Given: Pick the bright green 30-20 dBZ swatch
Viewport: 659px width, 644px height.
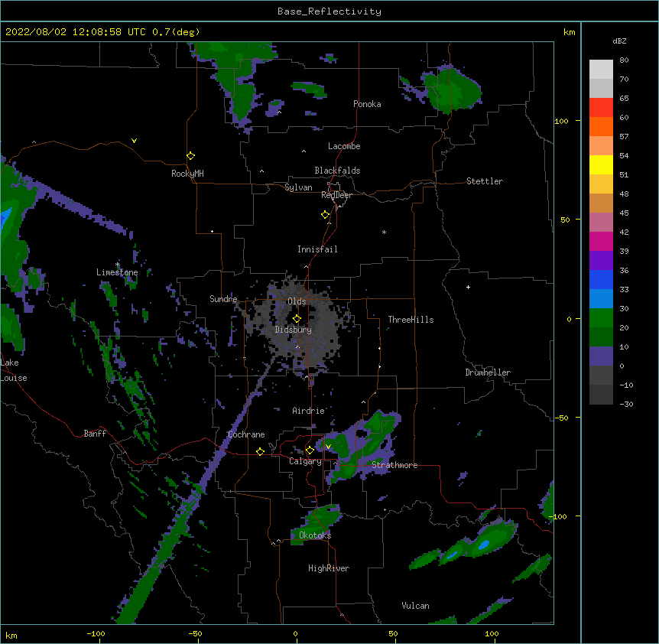Looking at the screenshot, I should [601, 318].
